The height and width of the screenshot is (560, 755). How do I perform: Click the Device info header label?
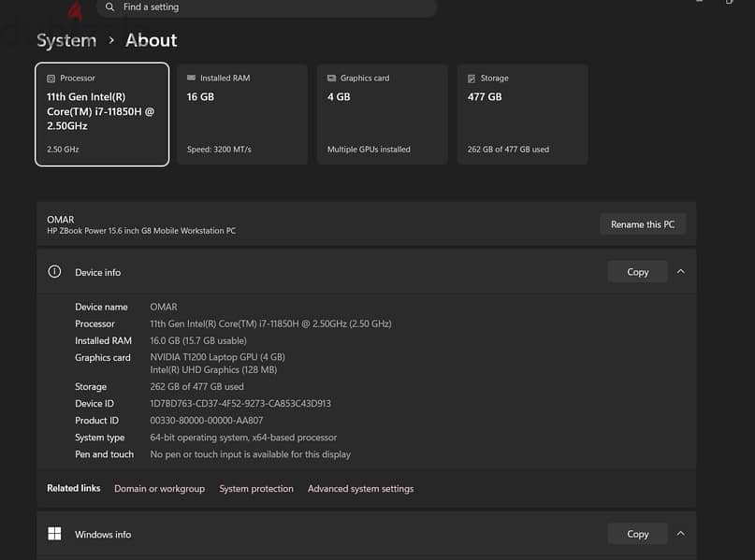(x=97, y=272)
